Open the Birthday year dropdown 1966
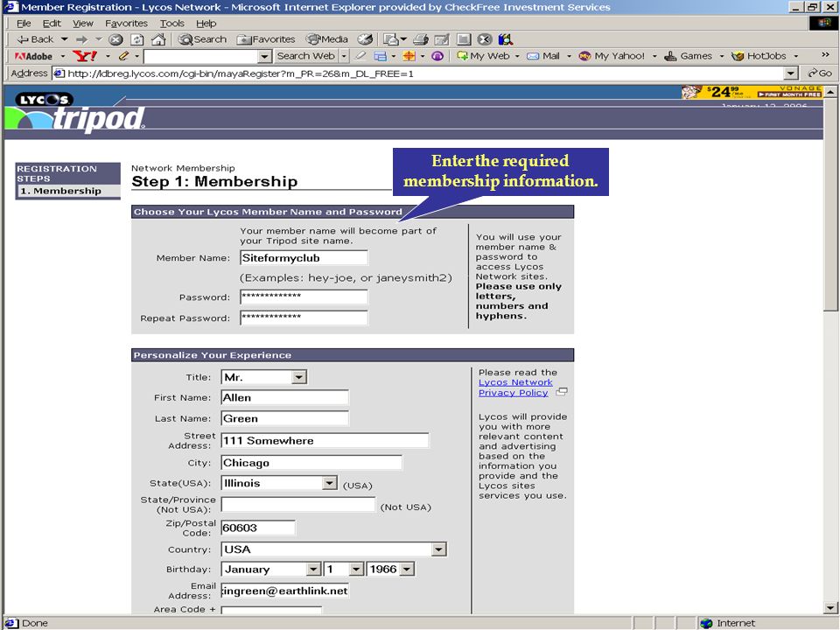The height and width of the screenshot is (630, 840). click(390, 569)
